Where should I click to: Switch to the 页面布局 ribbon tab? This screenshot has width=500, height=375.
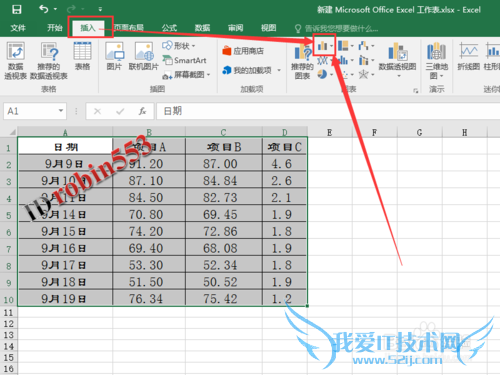129,28
